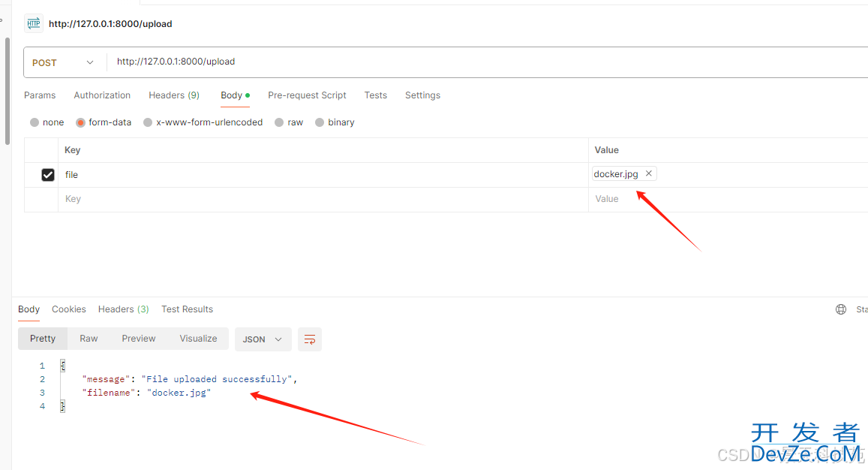Switch response view to Pretty

(43, 339)
